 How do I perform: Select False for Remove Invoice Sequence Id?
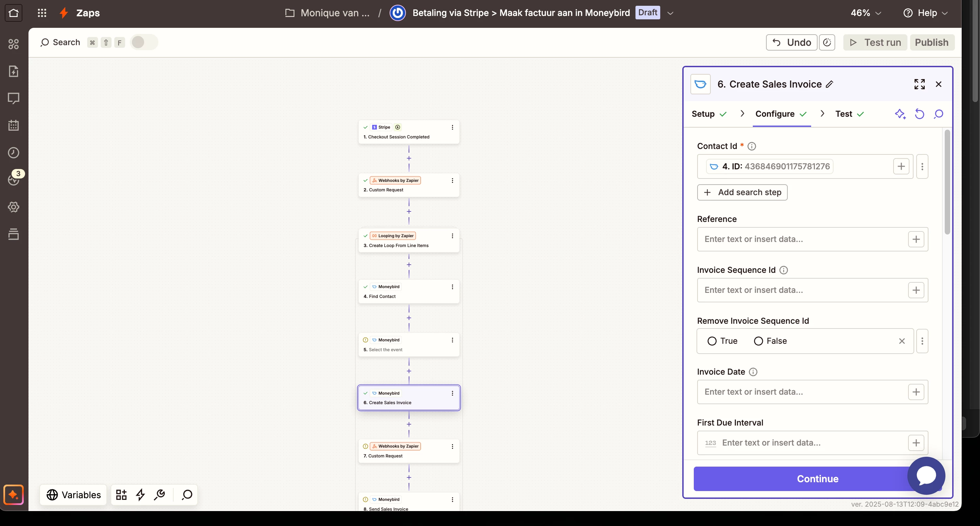(758, 341)
